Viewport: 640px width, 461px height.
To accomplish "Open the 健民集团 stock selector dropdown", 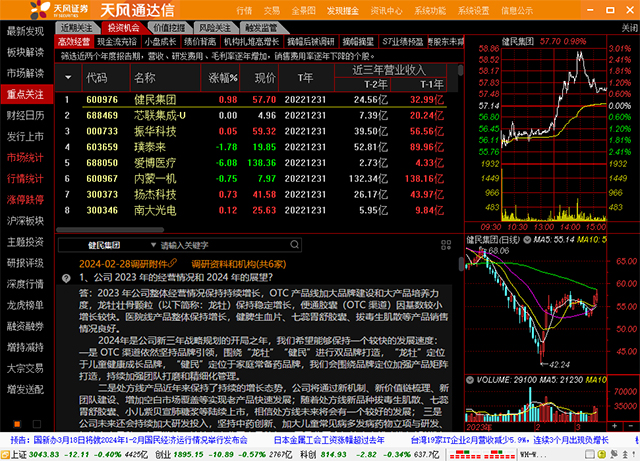I will 153,245.
